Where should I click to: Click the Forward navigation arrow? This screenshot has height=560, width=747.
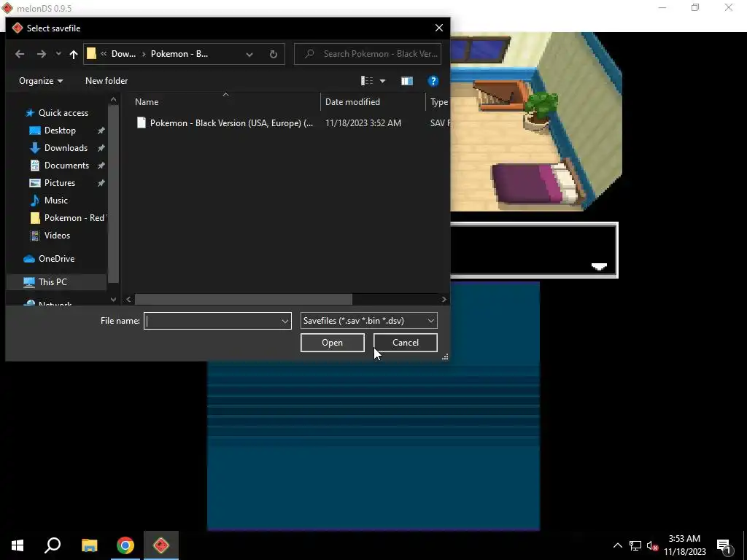(x=42, y=54)
